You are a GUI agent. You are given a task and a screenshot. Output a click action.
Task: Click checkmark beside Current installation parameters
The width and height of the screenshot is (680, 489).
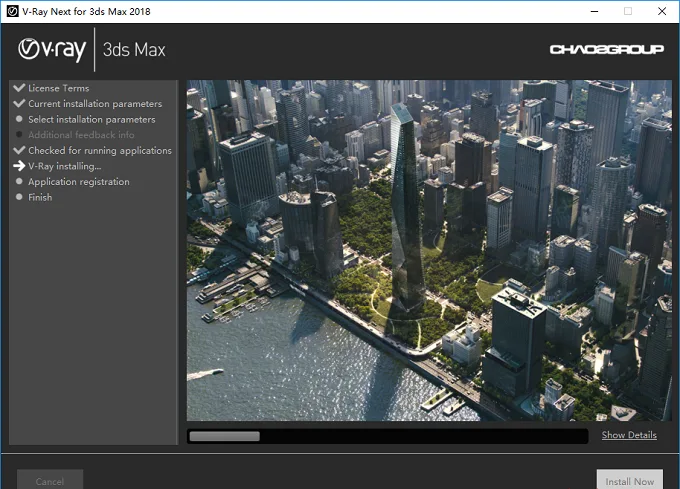pyautogui.click(x=19, y=103)
